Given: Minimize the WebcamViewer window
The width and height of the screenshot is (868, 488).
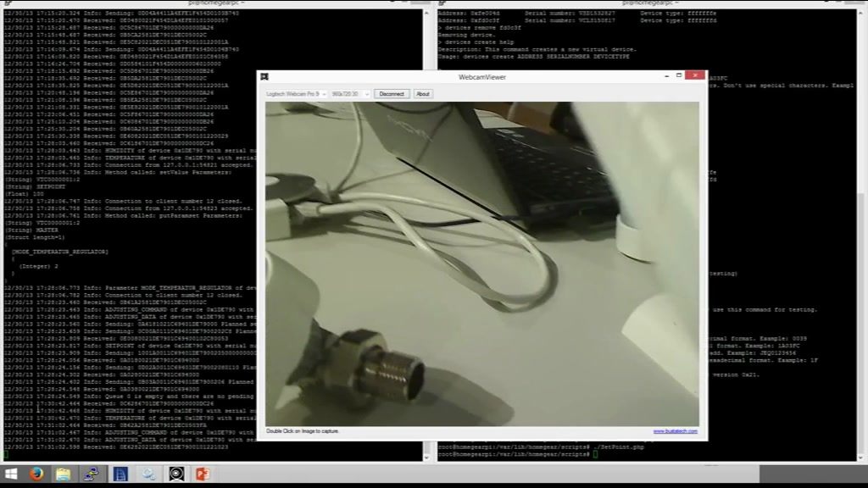Looking at the screenshot, I should click(666, 75).
